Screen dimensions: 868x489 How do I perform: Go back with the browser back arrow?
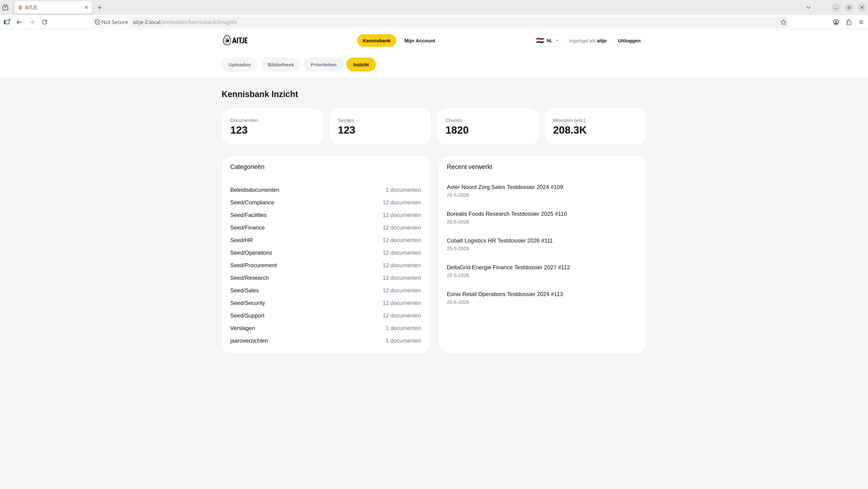click(20, 22)
